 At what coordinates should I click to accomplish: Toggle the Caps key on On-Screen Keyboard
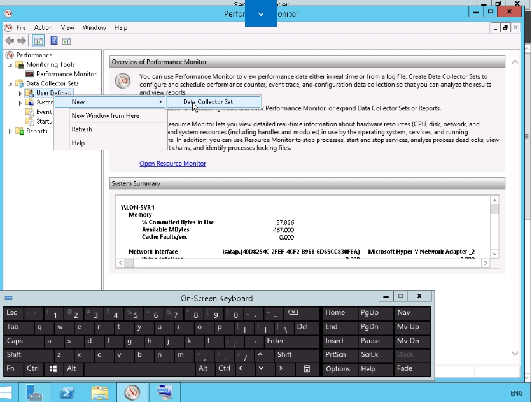point(24,341)
